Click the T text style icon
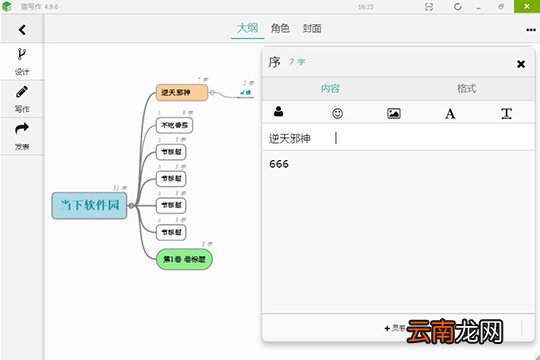Viewport: 540px width, 360px height. coord(506,113)
